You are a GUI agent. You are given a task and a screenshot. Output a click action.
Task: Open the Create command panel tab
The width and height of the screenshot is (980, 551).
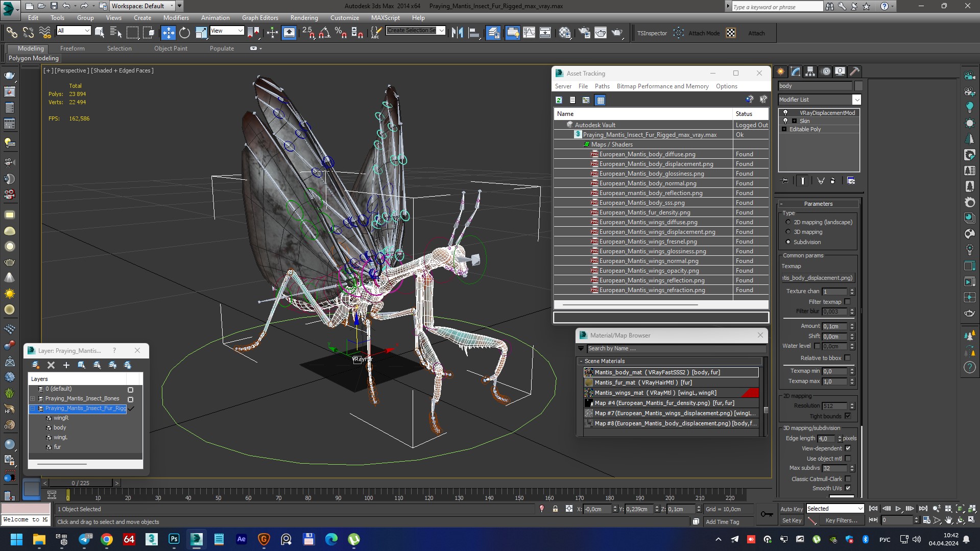(781, 71)
